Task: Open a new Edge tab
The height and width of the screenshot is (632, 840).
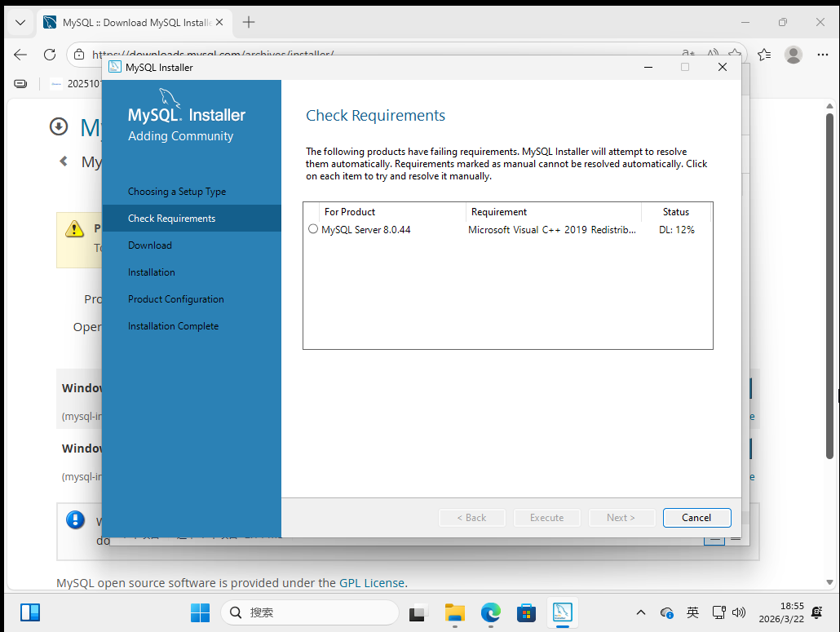Action: point(249,22)
